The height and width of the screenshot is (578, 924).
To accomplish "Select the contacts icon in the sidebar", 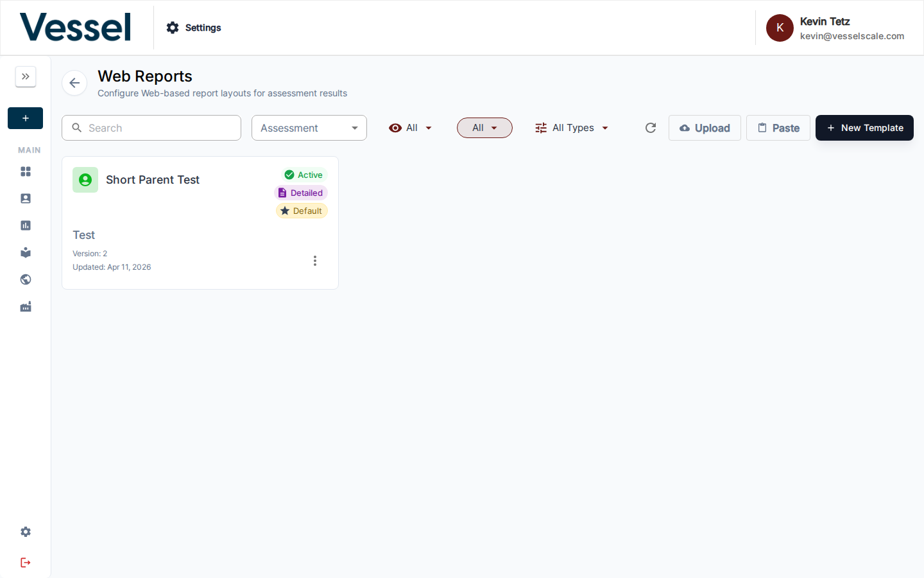I will [25, 198].
